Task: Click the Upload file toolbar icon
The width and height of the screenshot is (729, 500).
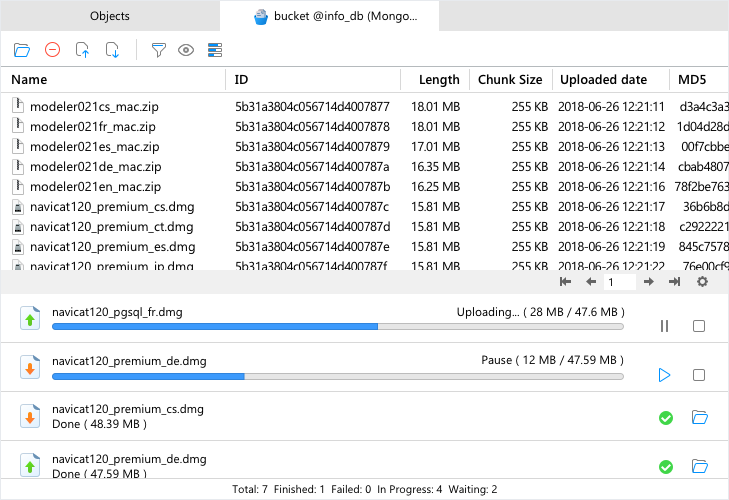Action: point(82,50)
